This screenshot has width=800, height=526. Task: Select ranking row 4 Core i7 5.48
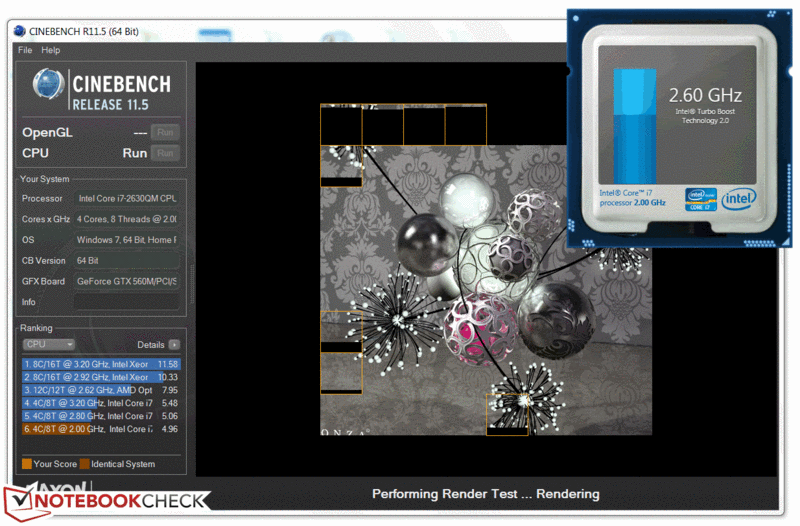101,403
